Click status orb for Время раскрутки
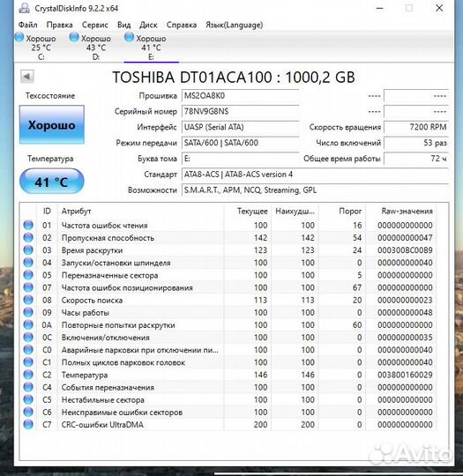The width and height of the screenshot is (463, 476). click(28, 249)
